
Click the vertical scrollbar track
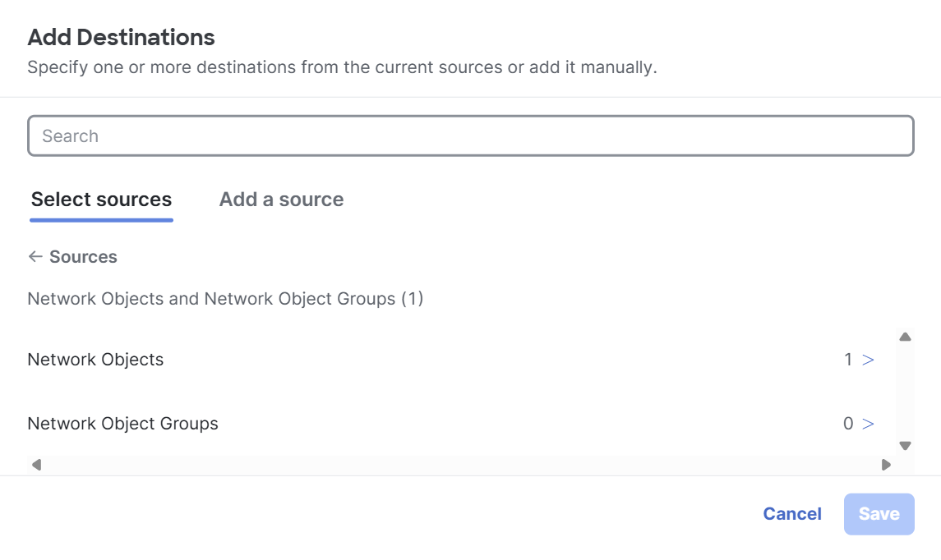[x=905, y=391]
